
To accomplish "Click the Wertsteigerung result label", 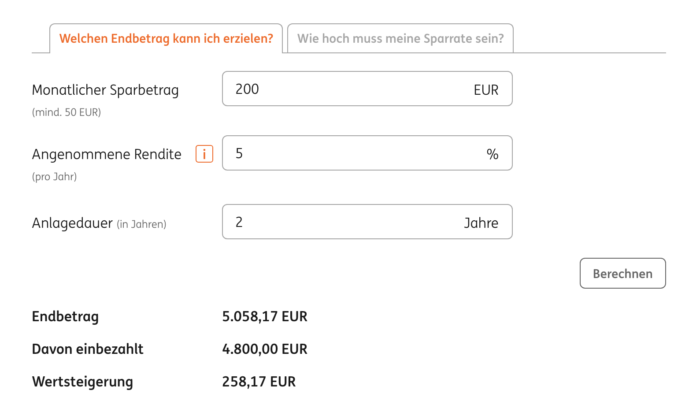I will point(83,382).
